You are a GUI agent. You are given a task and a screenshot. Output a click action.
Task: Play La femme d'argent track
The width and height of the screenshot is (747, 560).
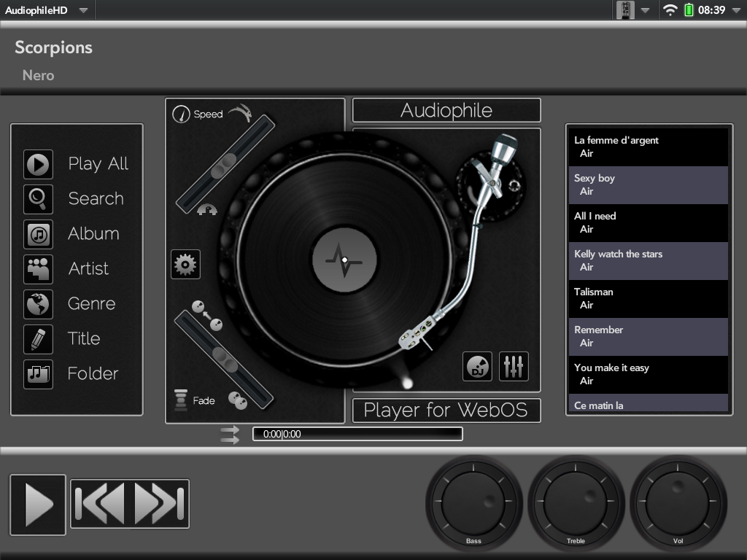[x=649, y=147]
